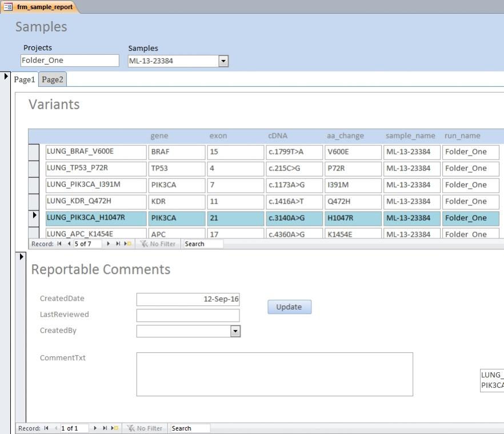Open the CreatedBy dropdown list
The height and width of the screenshot is (434, 504).
click(x=235, y=331)
